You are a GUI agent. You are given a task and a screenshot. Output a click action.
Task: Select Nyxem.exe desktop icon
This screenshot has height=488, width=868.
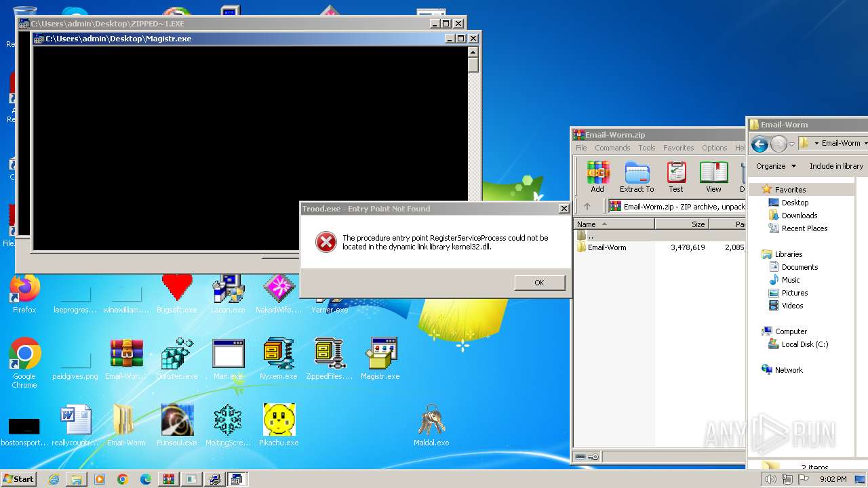coord(279,359)
